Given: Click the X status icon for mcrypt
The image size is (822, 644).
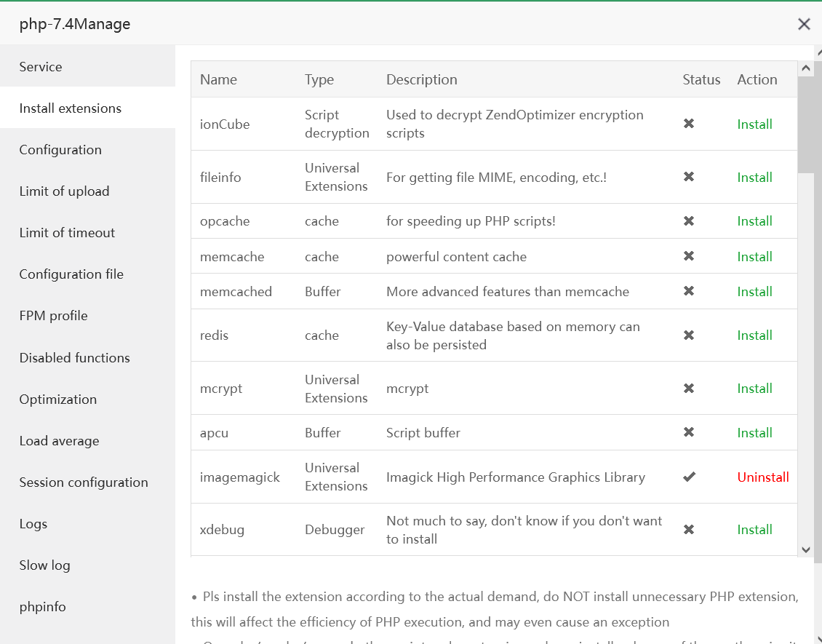Looking at the screenshot, I should 689,389.
